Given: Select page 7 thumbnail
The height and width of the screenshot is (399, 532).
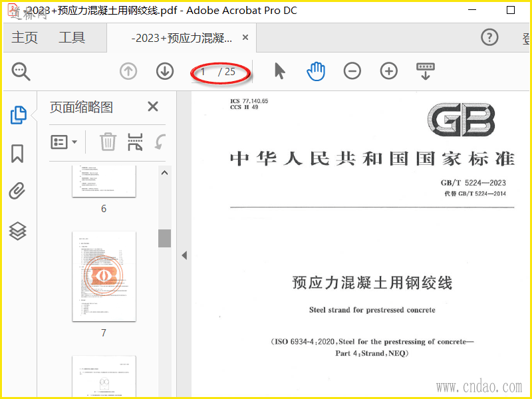Looking at the screenshot, I should [104, 277].
